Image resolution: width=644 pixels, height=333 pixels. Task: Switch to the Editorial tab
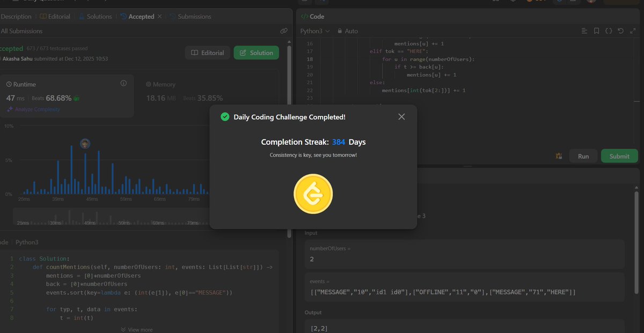click(x=55, y=16)
